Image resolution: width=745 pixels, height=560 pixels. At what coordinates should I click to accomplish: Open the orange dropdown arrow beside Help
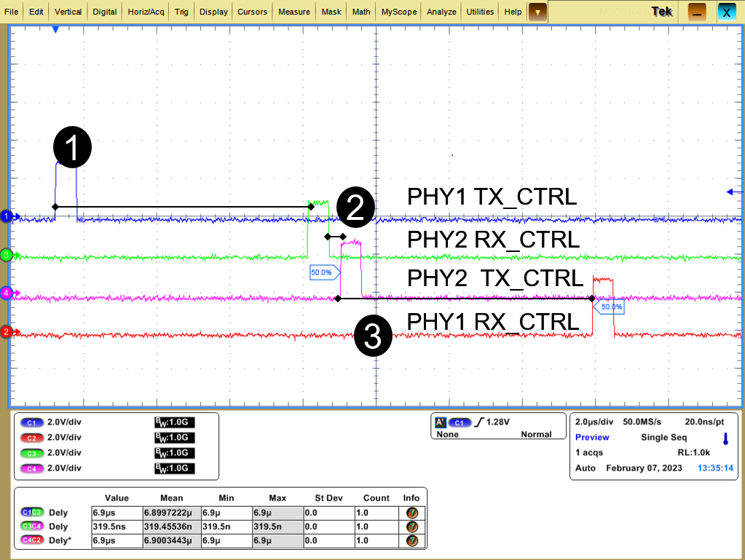537,12
